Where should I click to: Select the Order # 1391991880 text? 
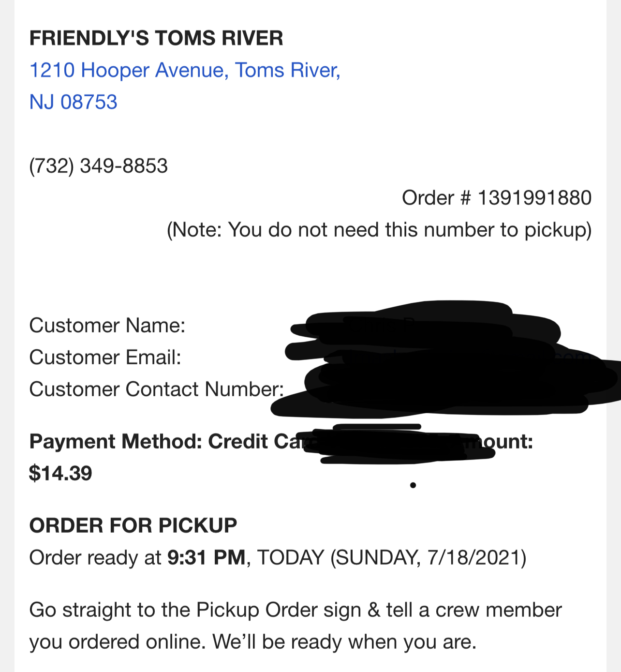(x=496, y=198)
